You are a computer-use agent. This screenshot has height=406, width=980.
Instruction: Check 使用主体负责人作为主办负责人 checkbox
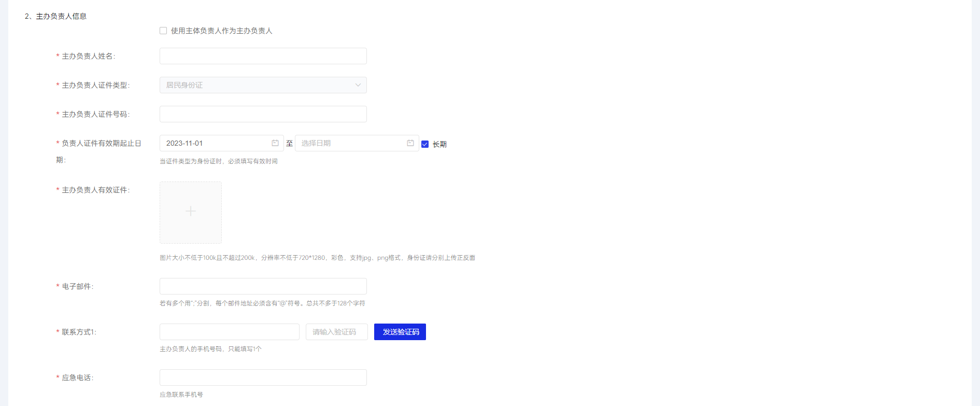(163, 31)
